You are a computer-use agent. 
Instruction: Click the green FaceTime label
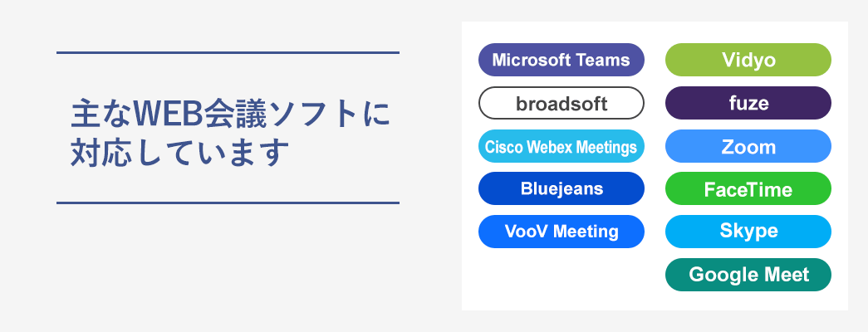[x=748, y=188]
